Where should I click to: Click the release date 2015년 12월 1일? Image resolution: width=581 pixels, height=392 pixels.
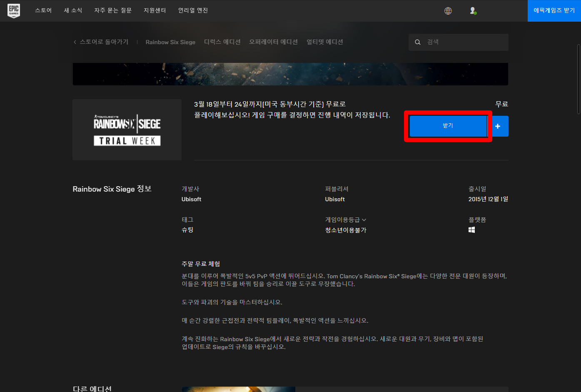pos(488,199)
